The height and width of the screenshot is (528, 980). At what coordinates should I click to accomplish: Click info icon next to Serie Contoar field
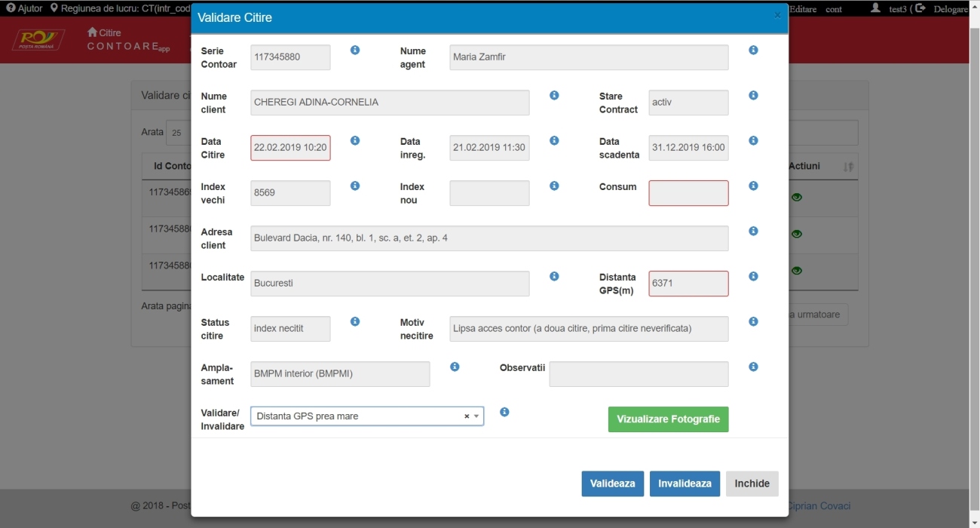pyautogui.click(x=355, y=51)
